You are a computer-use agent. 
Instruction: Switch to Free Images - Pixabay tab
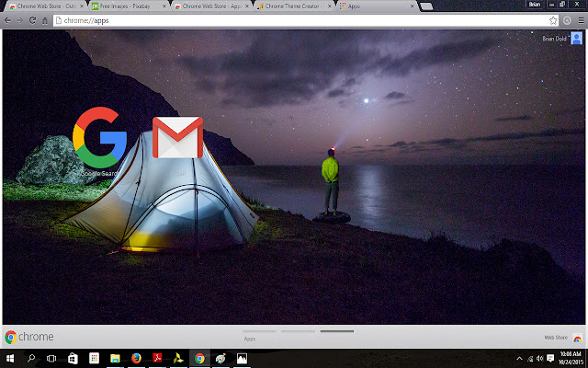coord(130,6)
